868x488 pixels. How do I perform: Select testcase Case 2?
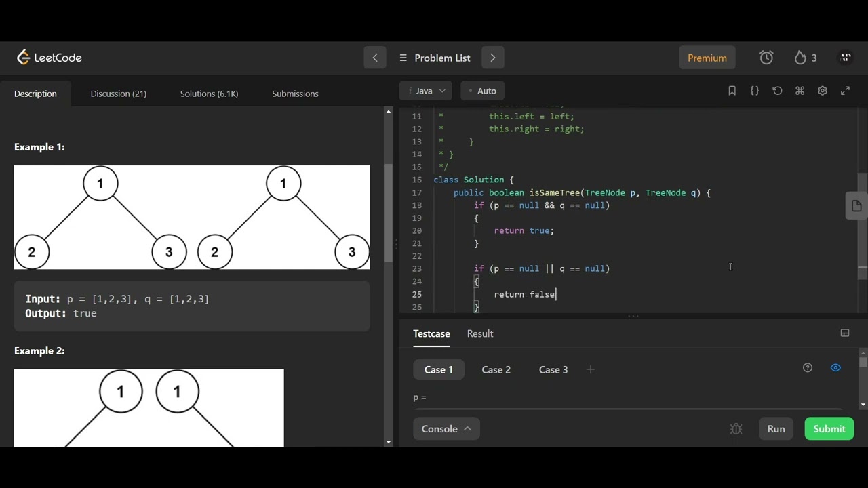[x=496, y=369]
